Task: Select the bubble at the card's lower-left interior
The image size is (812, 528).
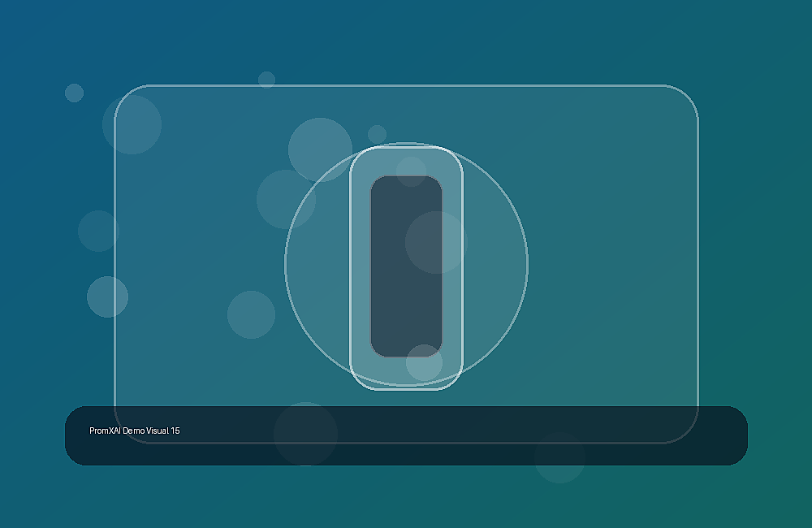Action: pyautogui.click(x=251, y=314)
